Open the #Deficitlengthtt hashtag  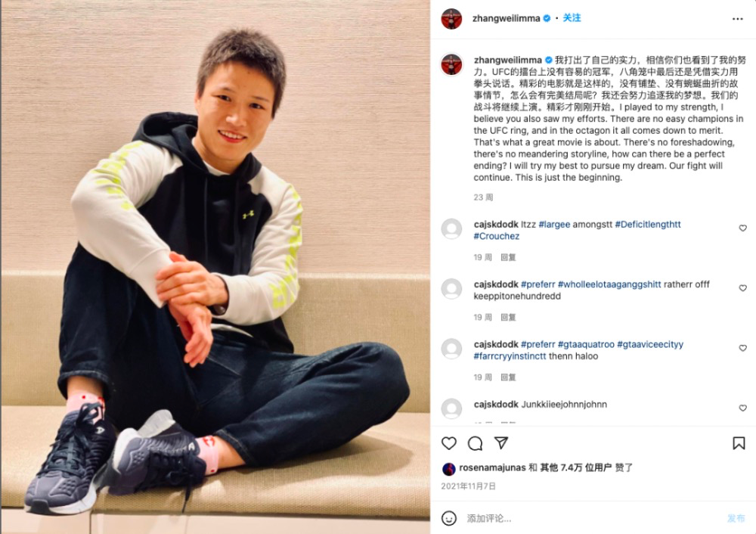648,225
